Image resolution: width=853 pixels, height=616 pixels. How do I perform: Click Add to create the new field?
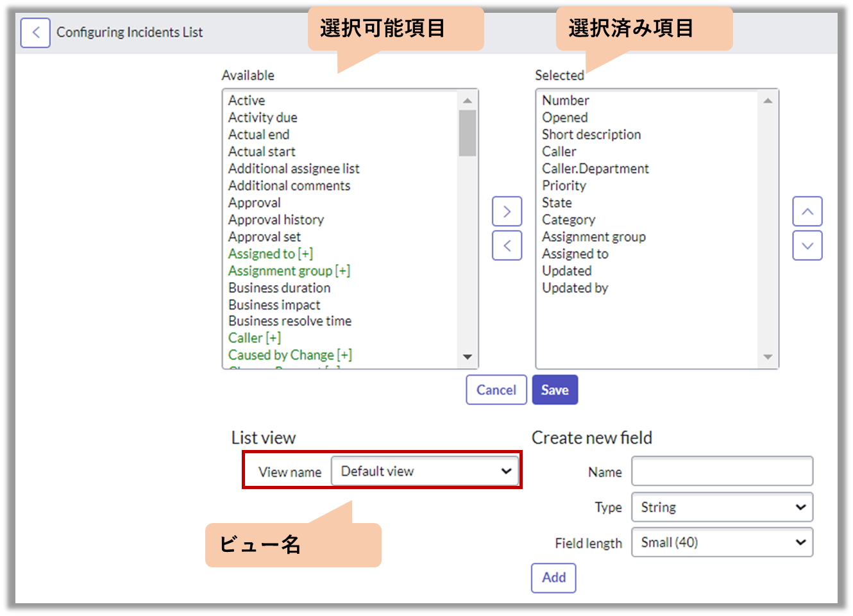[553, 578]
